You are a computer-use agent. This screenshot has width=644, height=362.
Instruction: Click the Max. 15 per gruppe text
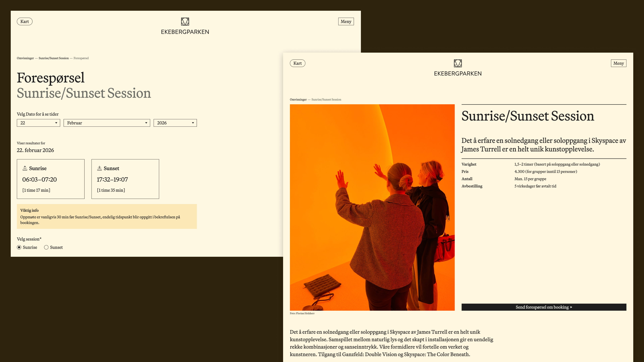[530, 179]
